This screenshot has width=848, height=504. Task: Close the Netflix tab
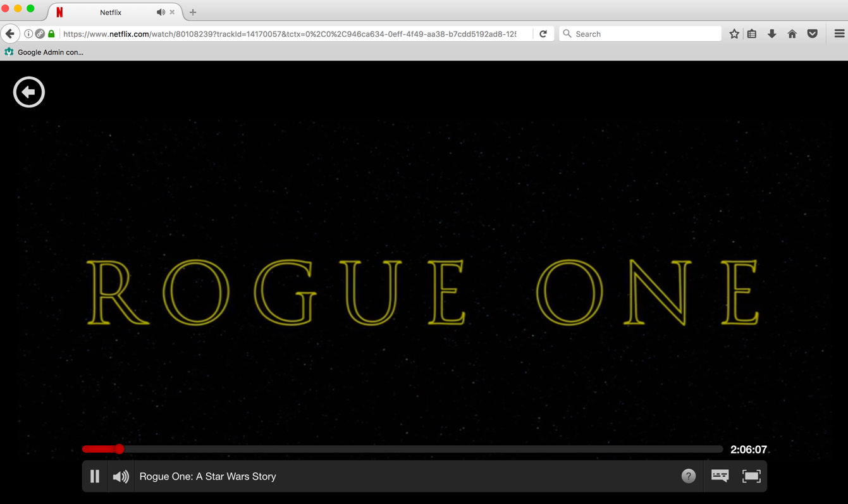point(172,12)
